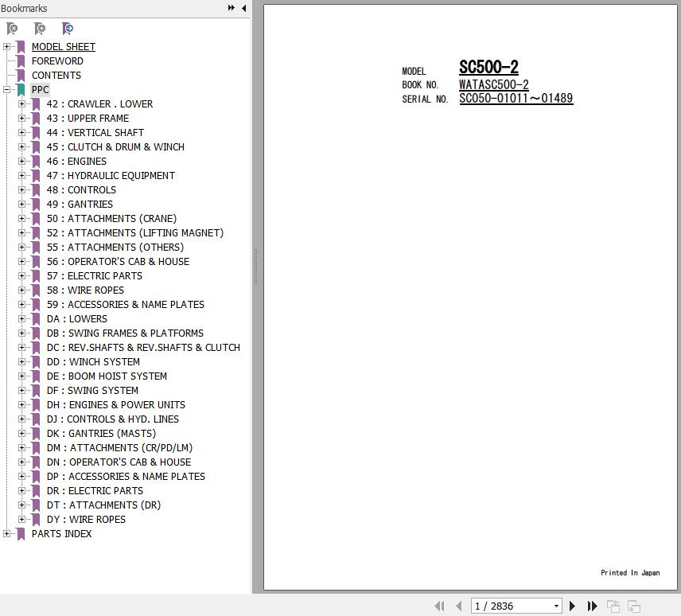Open the PARTS INDEX bookmark

(x=62, y=534)
